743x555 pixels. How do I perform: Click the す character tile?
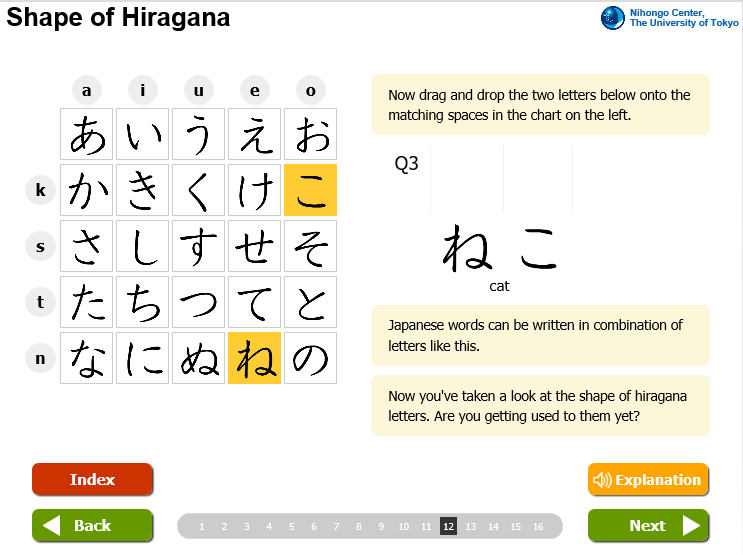[199, 246]
